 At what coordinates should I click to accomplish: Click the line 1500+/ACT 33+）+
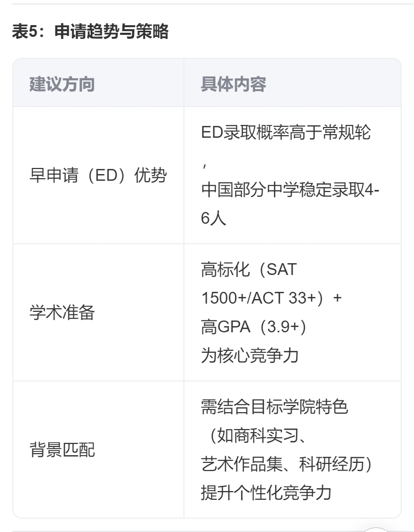[271, 298]
